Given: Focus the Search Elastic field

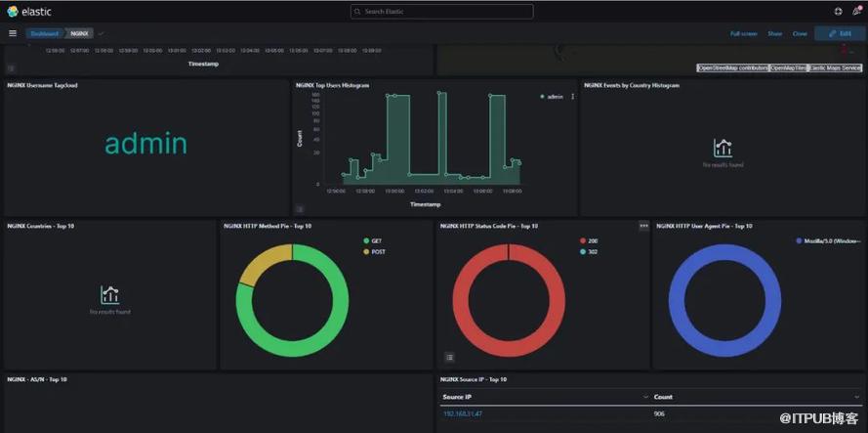Looking at the screenshot, I should [x=442, y=12].
